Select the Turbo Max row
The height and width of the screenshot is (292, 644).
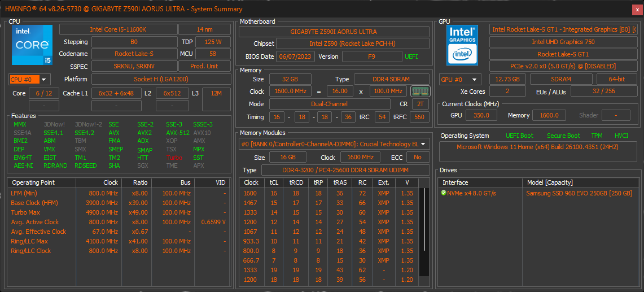click(119, 212)
